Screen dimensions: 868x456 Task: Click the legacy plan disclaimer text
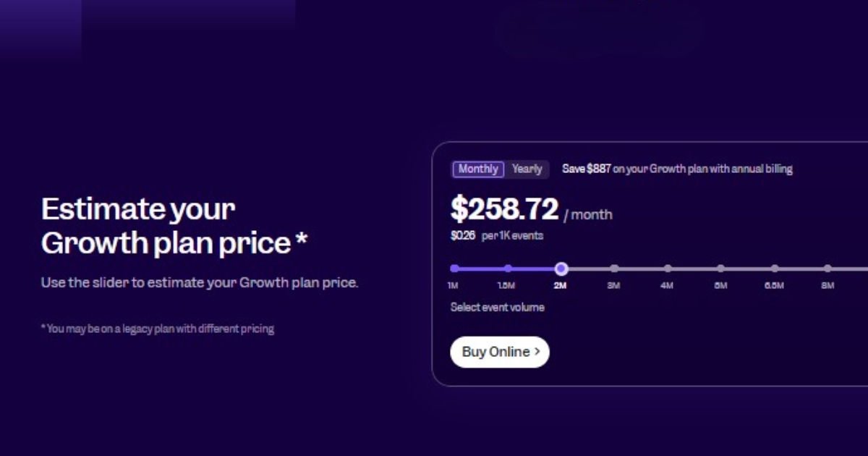click(157, 328)
